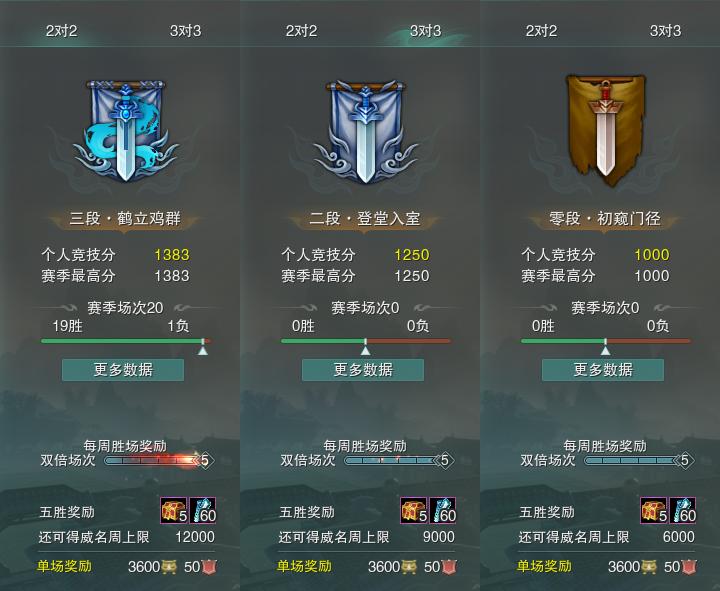Select the 60 axe reward in middle panel
Viewport: 720px width, 591px height.
tap(443, 511)
